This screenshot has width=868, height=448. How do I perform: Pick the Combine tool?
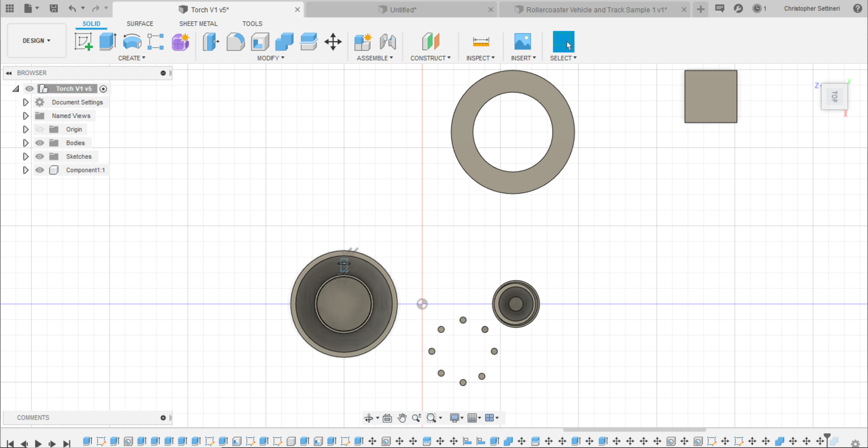coord(284,42)
